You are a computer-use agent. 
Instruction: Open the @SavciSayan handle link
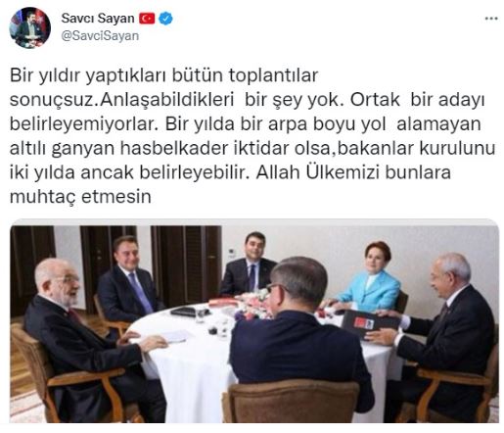pyautogui.click(x=100, y=36)
